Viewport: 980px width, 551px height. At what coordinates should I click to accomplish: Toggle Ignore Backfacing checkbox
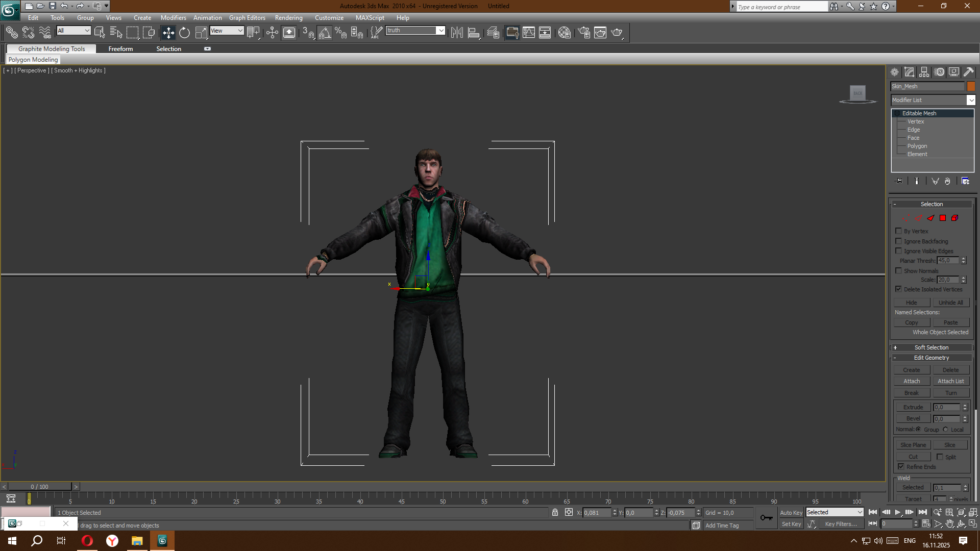pyautogui.click(x=899, y=241)
